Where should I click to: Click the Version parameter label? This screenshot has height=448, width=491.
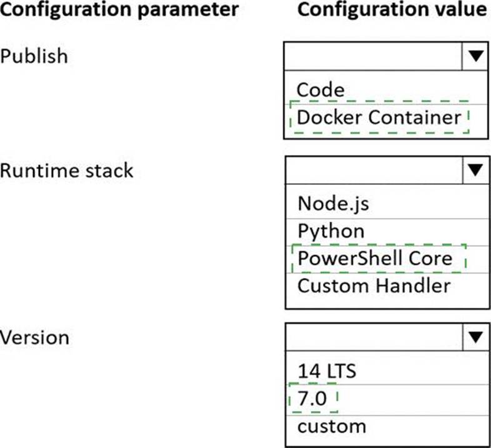pos(34,337)
